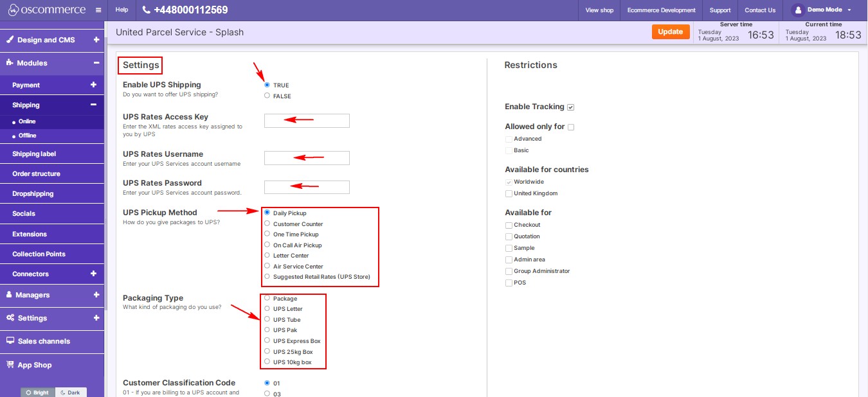Open the Online shipping modules item

point(27,121)
